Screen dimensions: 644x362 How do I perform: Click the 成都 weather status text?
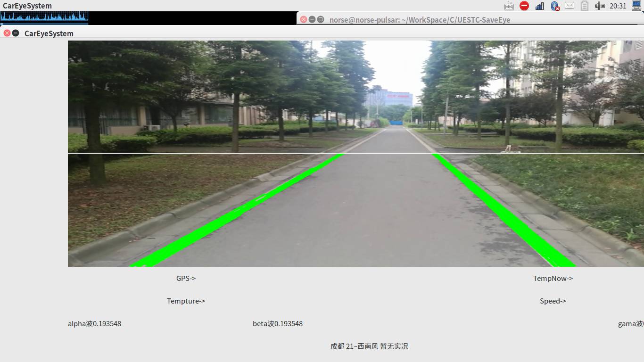tap(369, 346)
